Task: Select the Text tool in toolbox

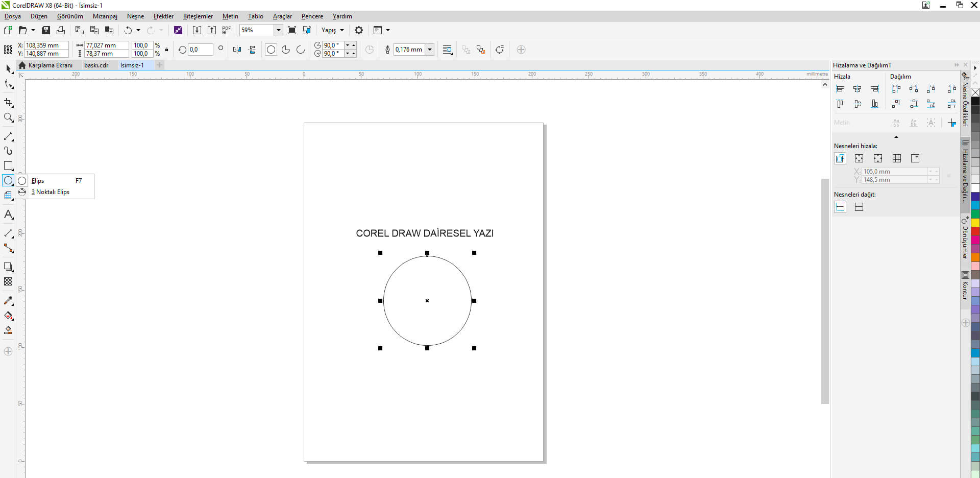Action: coord(8,214)
